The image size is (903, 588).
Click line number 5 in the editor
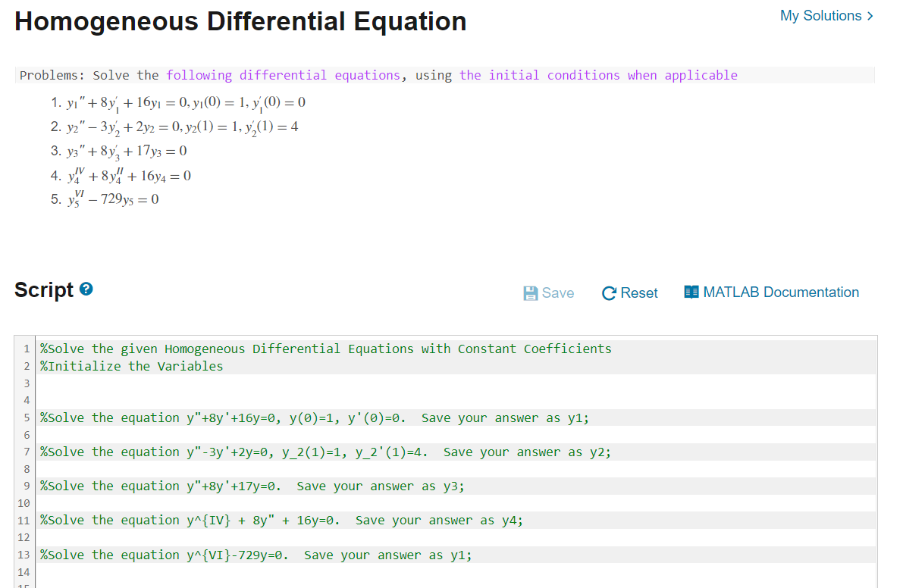click(x=27, y=418)
